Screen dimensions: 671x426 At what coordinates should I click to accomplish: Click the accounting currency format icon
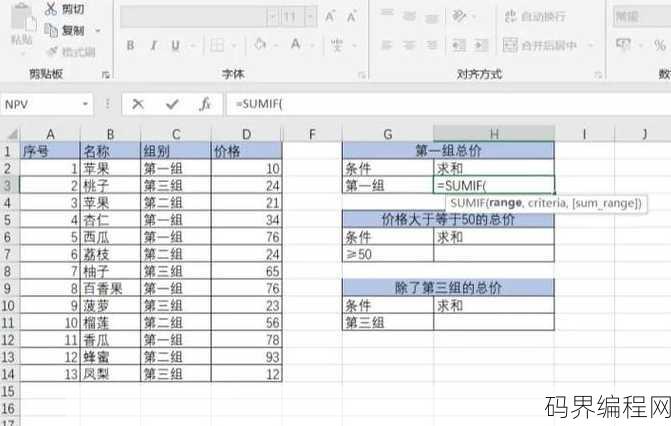[x=623, y=44]
